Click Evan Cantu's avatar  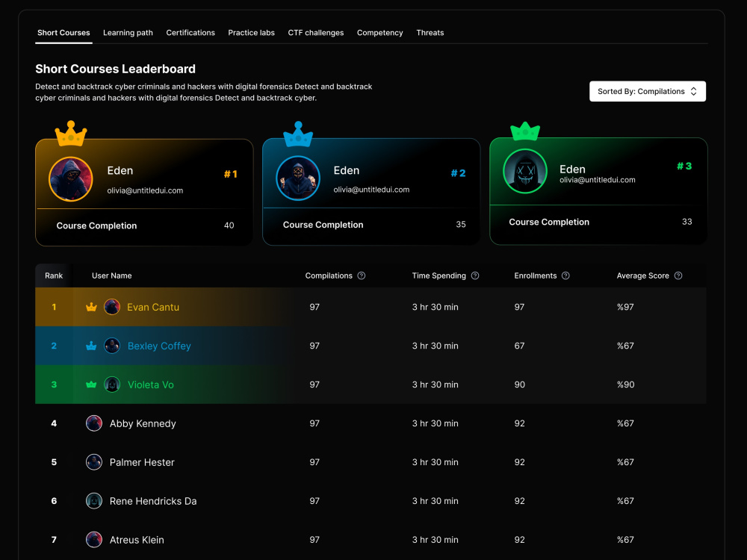point(112,307)
